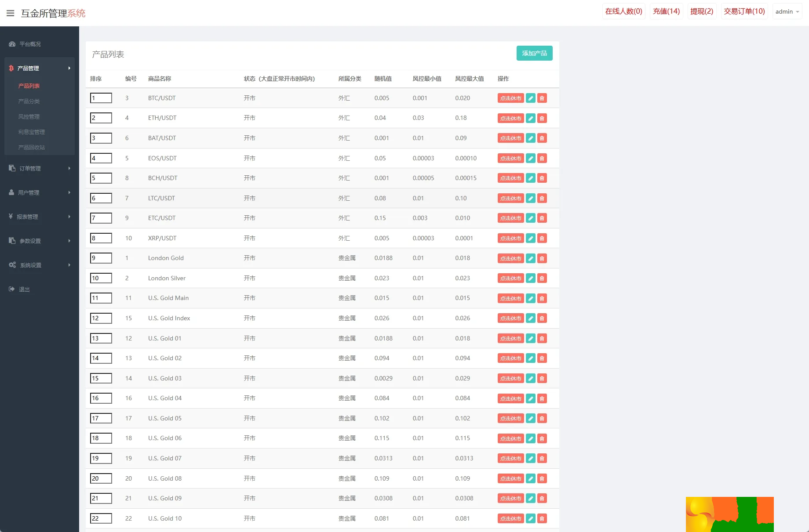Click delete trash icon for ETH/USDT row
Screen dimensions: 809x532
point(542,118)
